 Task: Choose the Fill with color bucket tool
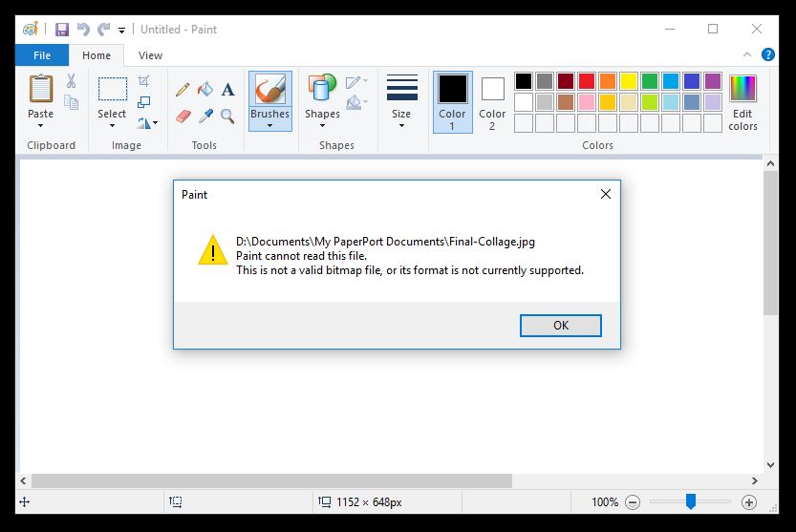tap(205, 90)
